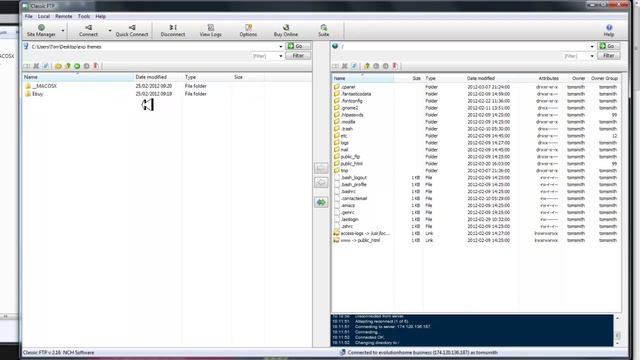This screenshot has height=360, width=640.
Task: Open the Options dialog
Action: tap(248, 31)
